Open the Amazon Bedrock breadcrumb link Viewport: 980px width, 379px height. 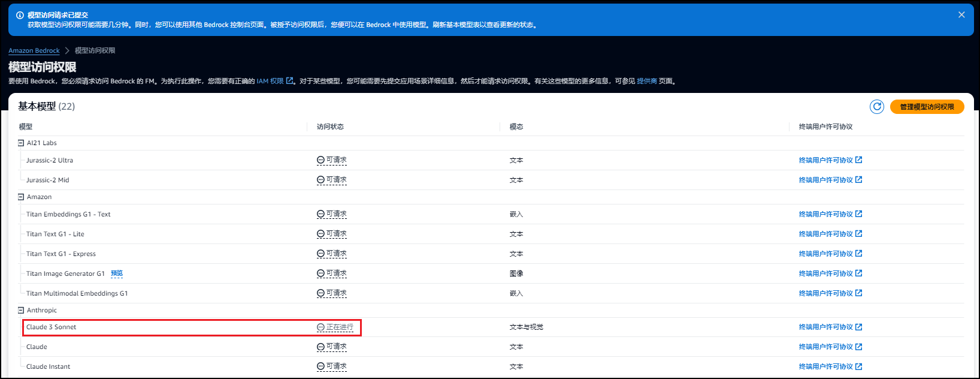[34, 50]
